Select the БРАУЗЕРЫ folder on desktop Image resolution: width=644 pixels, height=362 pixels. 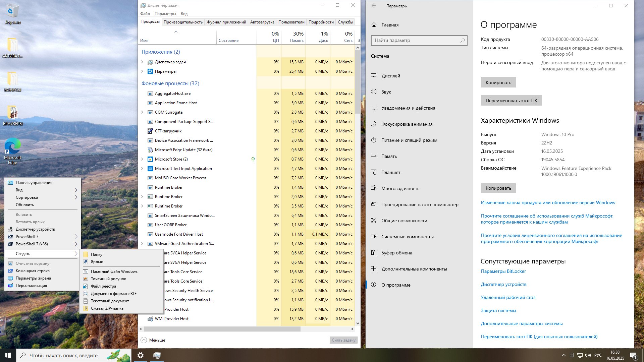12,115
